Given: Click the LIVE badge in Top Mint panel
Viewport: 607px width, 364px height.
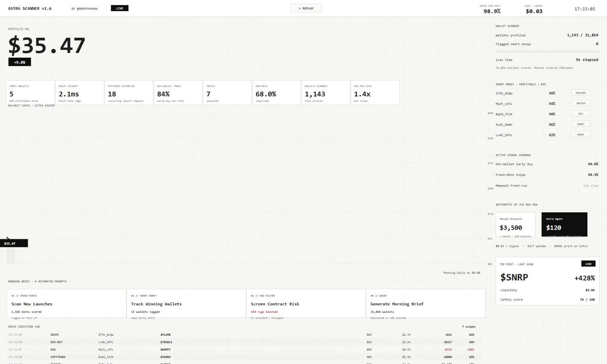Looking at the screenshot, I should [x=588, y=264].
